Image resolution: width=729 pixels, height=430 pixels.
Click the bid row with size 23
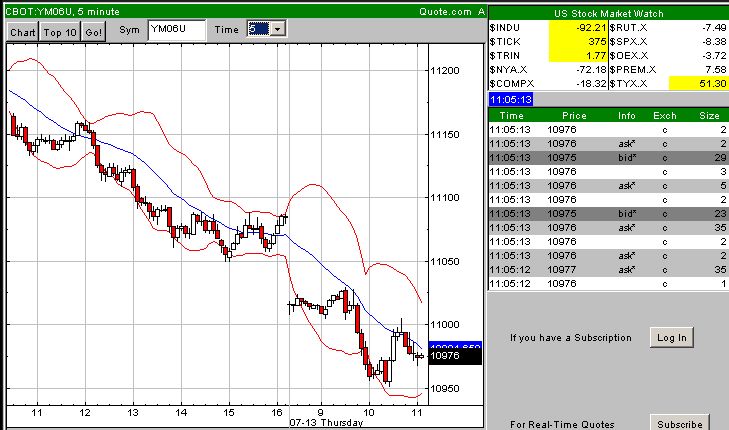point(608,214)
